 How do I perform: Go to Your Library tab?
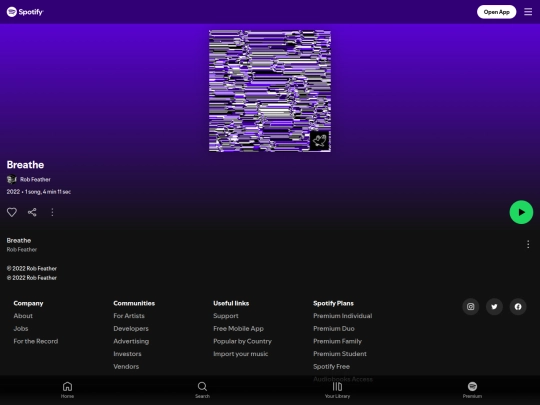pos(338,390)
